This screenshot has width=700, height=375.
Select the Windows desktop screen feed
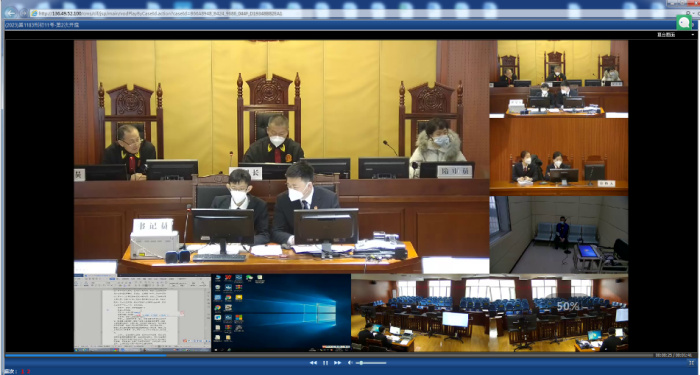tap(281, 313)
